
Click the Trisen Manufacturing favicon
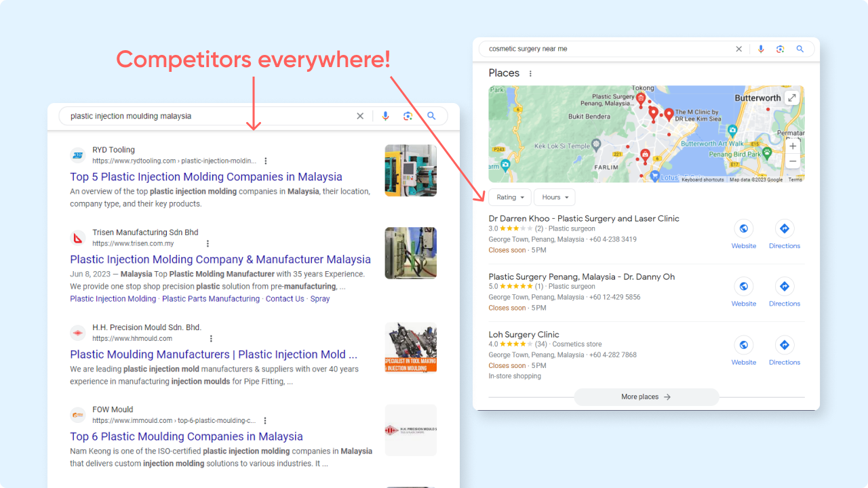click(78, 238)
